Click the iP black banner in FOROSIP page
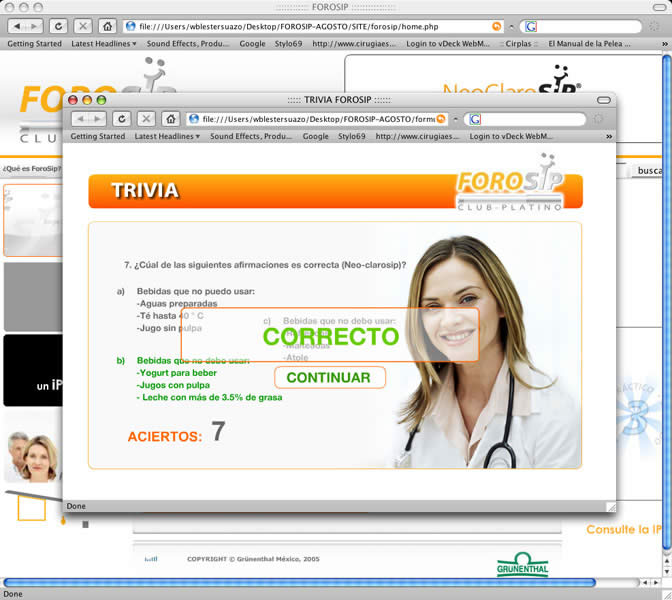Image resolution: width=672 pixels, height=600 pixels. click(x=33, y=370)
